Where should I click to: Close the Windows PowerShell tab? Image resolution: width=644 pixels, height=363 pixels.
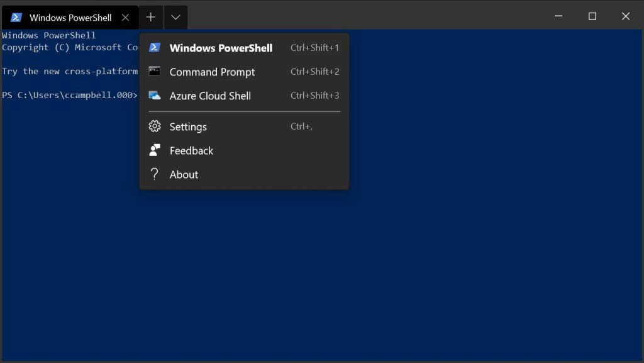click(125, 17)
